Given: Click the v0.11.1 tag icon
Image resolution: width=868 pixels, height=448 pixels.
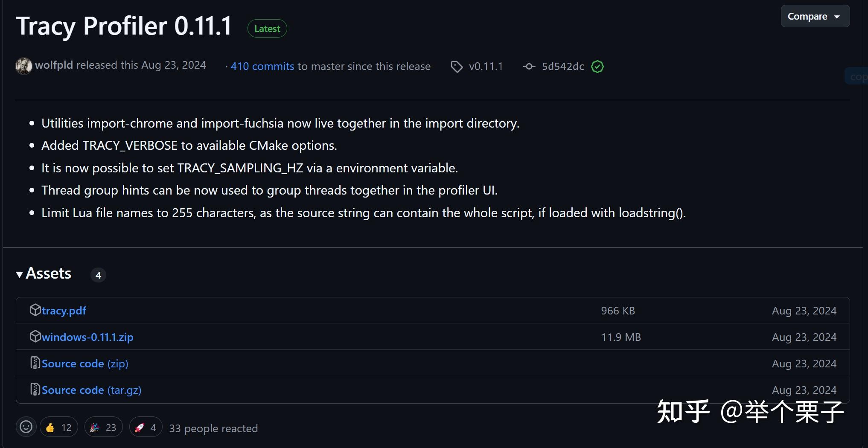Looking at the screenshot, I should [457, 67].
